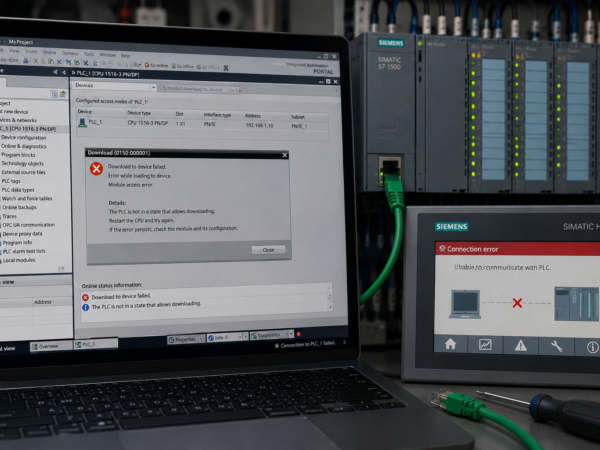The image size is (600, 450).
Task: Select Traces in project tree
Action: coord(9,216)
